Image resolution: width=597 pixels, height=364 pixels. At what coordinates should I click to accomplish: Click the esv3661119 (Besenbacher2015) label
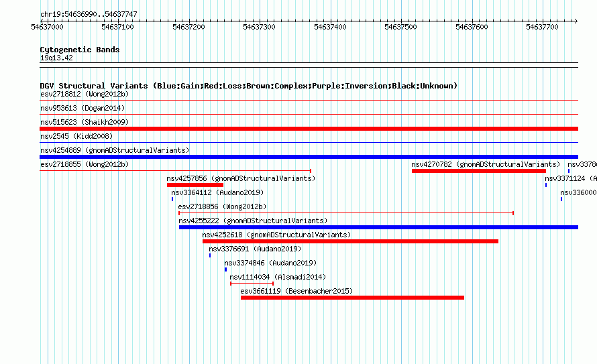(296, 291)
